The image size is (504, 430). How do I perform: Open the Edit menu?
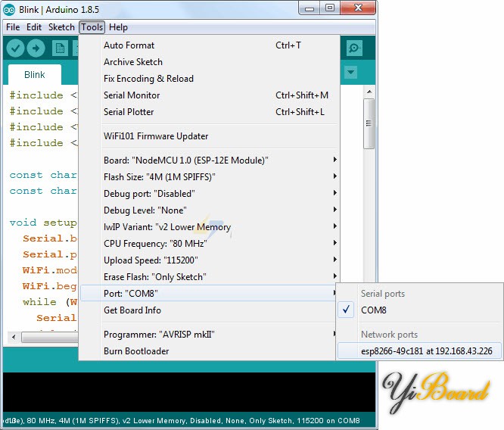pyautogui.click(x=34, y=27)
